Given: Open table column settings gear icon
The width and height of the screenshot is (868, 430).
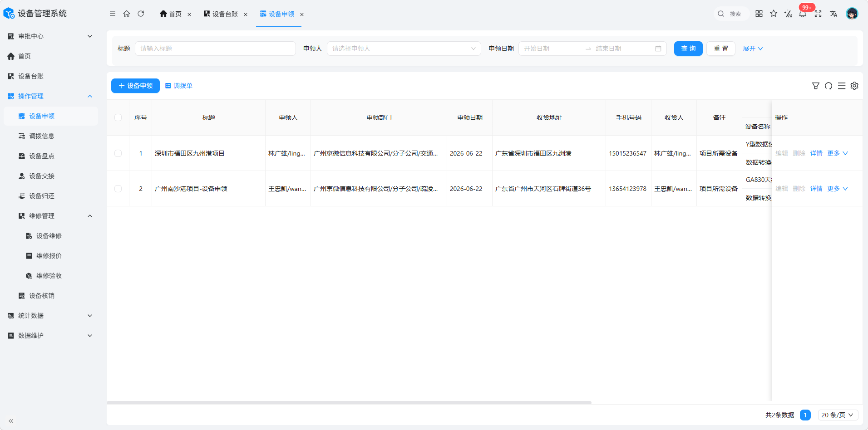Looking at the screenshot, I should point(854,86).
